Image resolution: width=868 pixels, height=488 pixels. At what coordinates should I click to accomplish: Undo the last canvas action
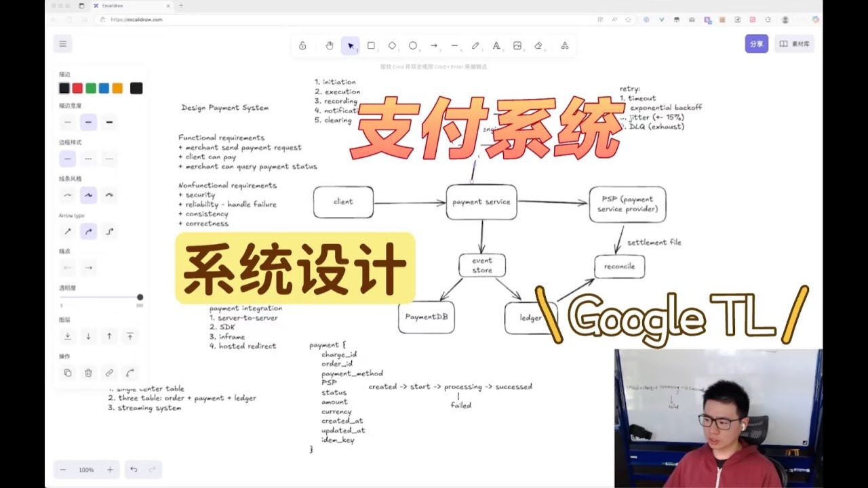tap(134, 470)
